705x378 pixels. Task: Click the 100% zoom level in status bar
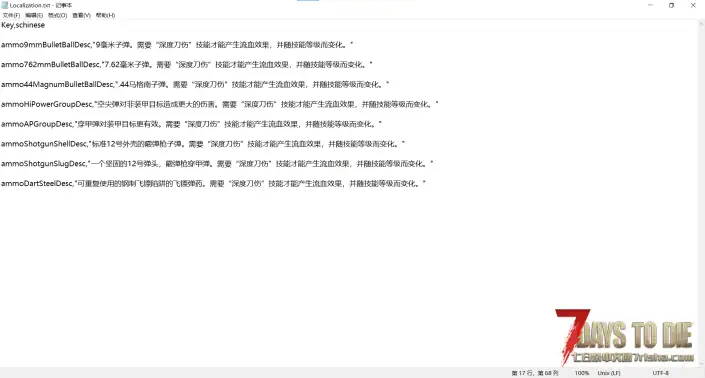(581, 373)
